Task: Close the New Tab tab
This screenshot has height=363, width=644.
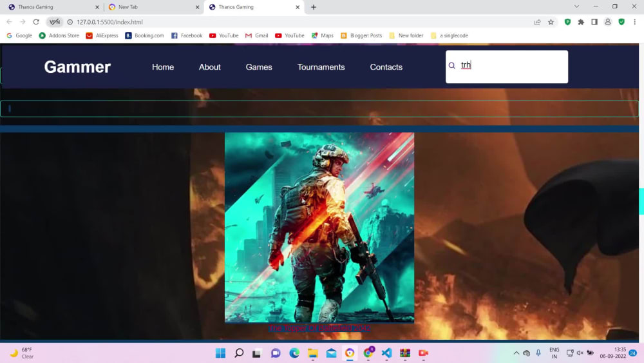Action: coord(197,7)
